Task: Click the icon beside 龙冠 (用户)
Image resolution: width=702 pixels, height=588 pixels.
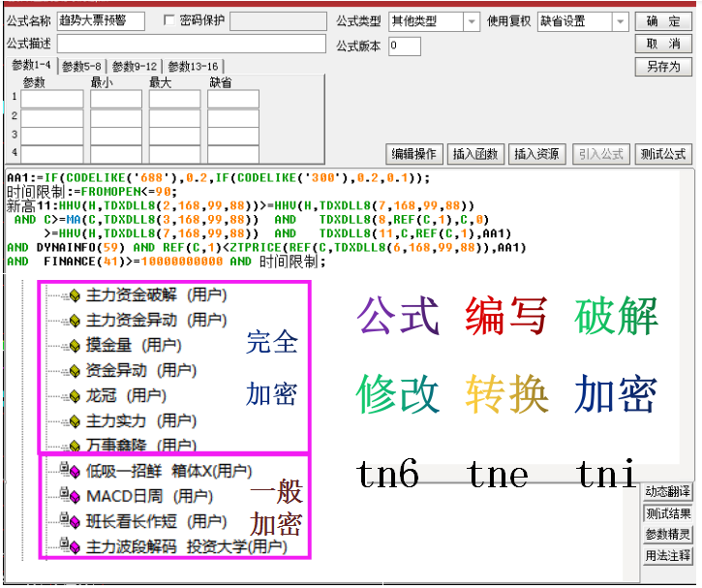Action: click(x=75, y=396)
